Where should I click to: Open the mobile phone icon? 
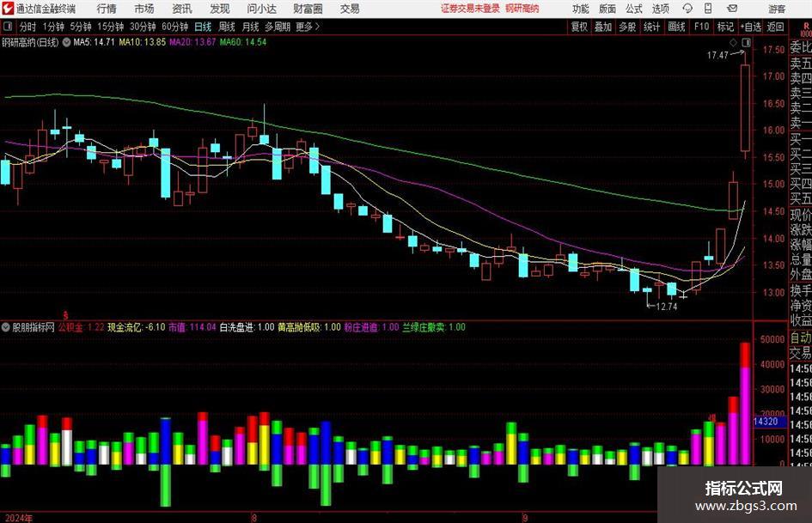(x=708, y=9)
